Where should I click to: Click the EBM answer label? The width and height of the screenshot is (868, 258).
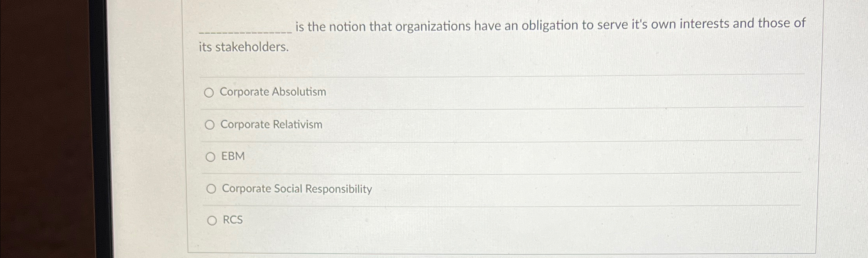[x=233, y=156]
